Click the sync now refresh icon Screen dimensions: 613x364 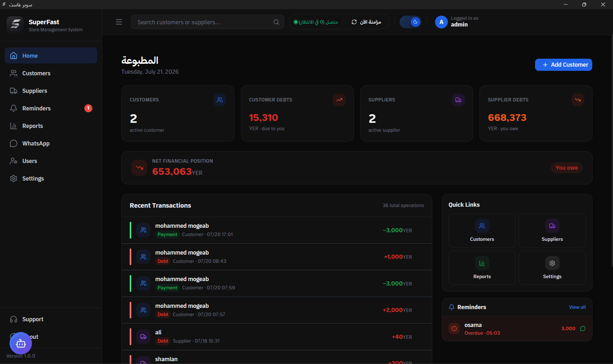coord(354,22)
